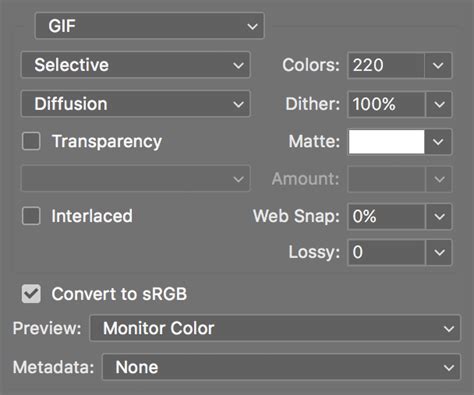Click the white Matte color swatch
This screenshot has height=395, width=474.
(386, 142)
